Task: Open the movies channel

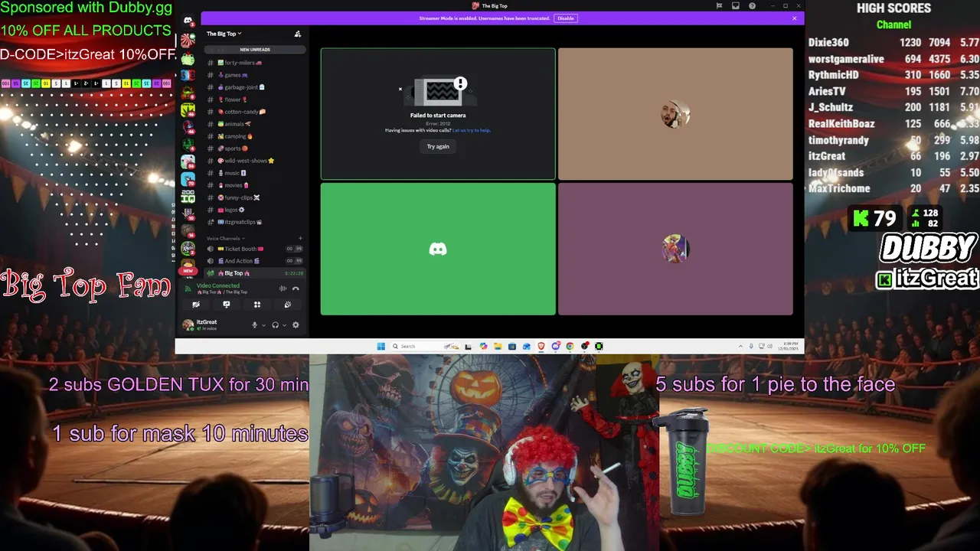Action: point(254,185)
